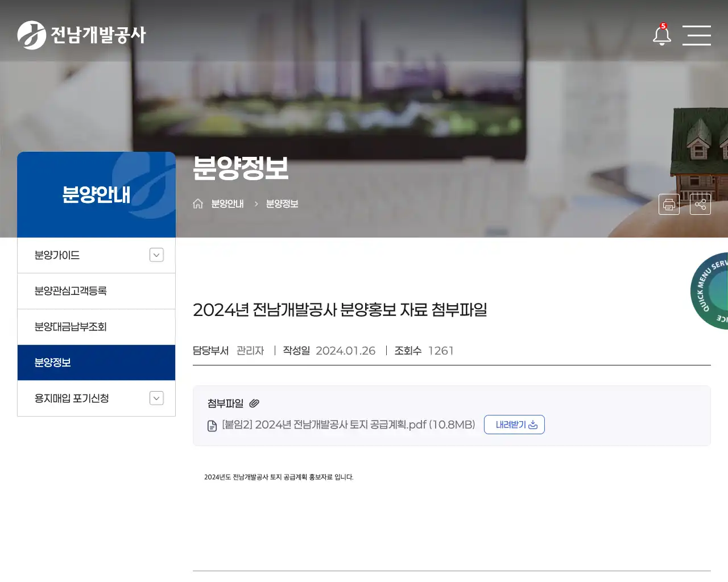Select 분양정보 in the side menu

pos(96,363)
